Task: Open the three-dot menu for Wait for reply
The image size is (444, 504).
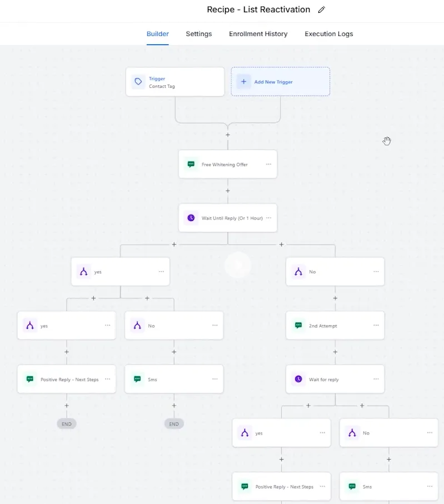Action: click(x=376, y=379)
